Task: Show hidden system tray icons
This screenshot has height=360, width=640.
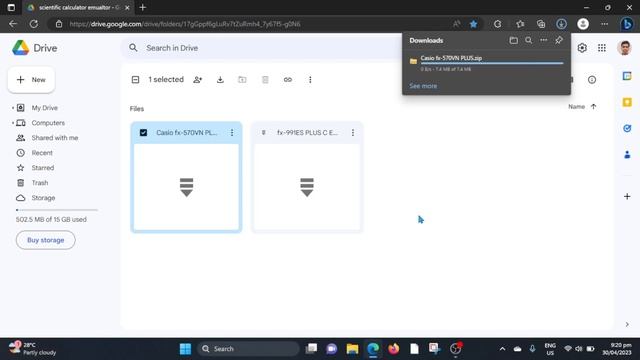Action: (x=502, y=349)
